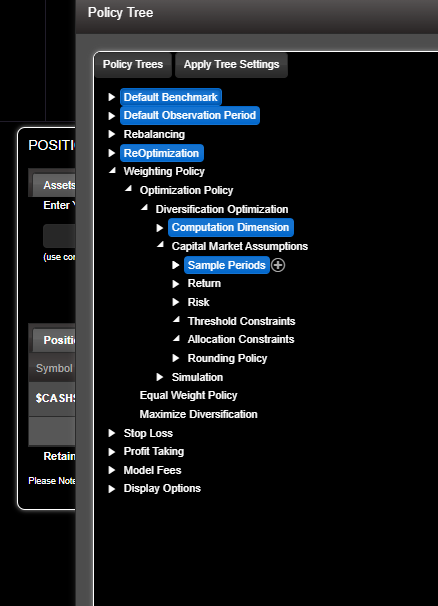Expand the Stop Loss arrow
This screenshot has height=606, width=438.
[112, 433]
